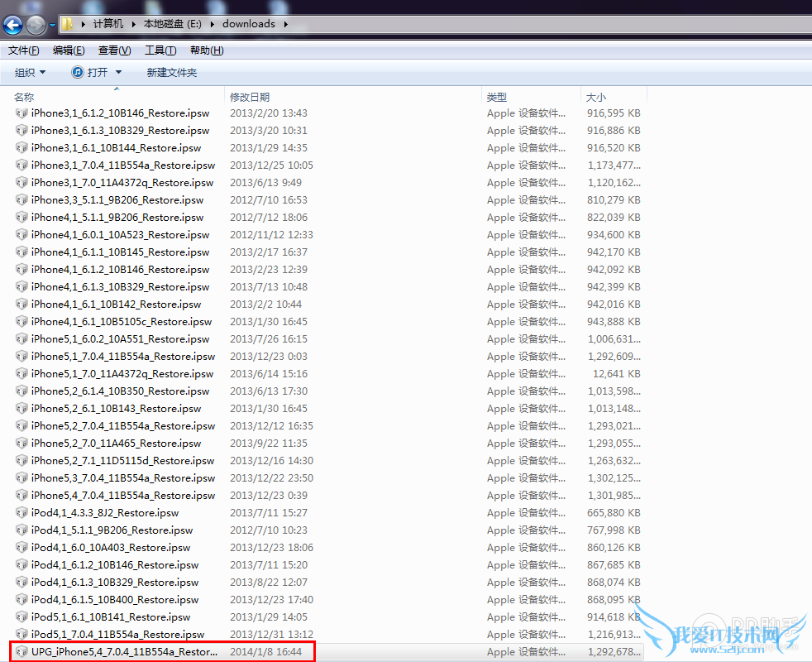
Task: Expand the arrow after 本地磁盘 (E:)
Action: (213, 24)
